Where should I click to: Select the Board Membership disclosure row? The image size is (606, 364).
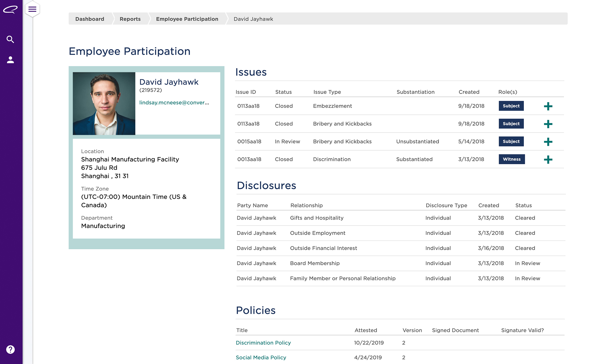coord(315,263)
